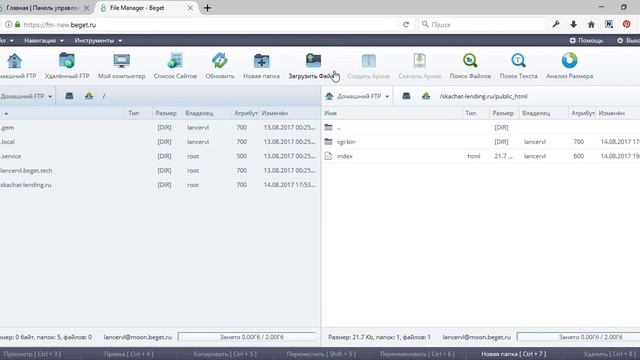Select the .local folder row
640x360 pixels.
pos(160,142)
